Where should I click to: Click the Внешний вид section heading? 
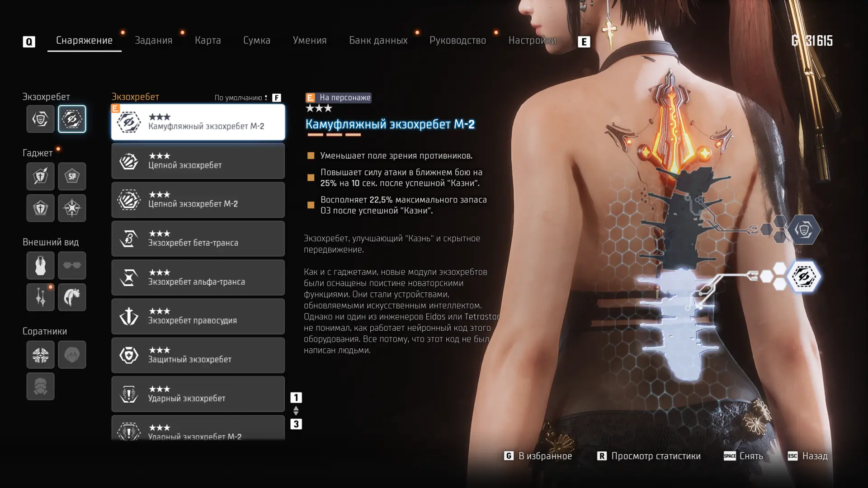tap(51, 242)
